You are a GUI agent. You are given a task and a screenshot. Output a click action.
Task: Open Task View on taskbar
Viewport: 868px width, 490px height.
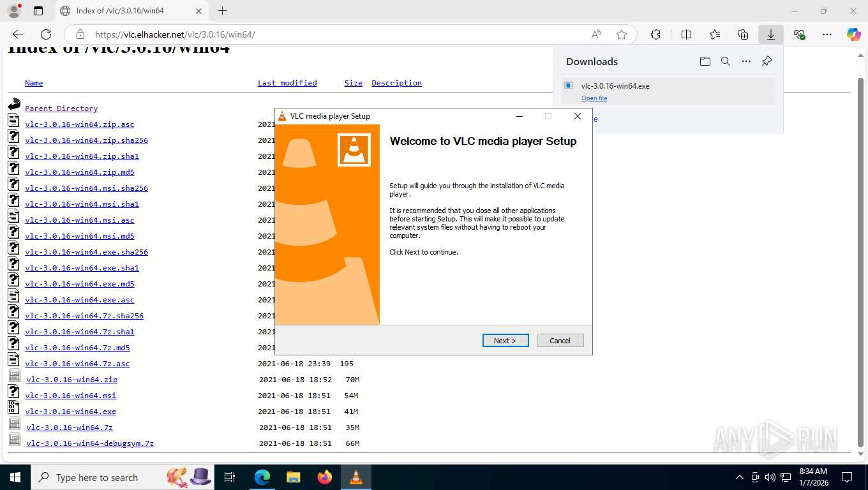(230, 477)
